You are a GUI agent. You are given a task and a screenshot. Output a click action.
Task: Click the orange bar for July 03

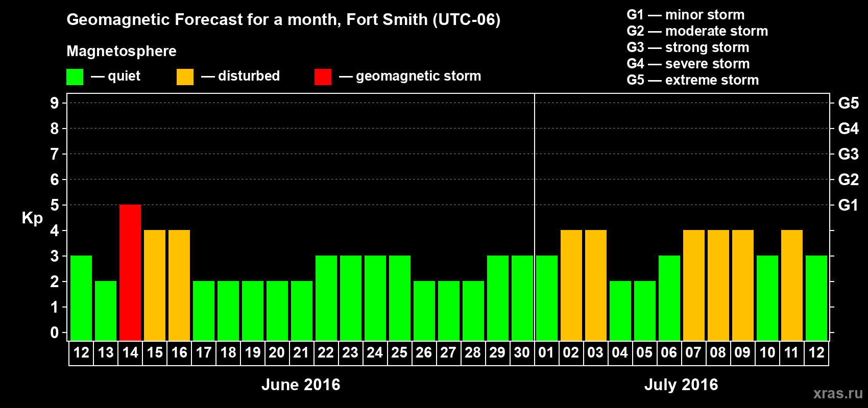tap(596, 286)
